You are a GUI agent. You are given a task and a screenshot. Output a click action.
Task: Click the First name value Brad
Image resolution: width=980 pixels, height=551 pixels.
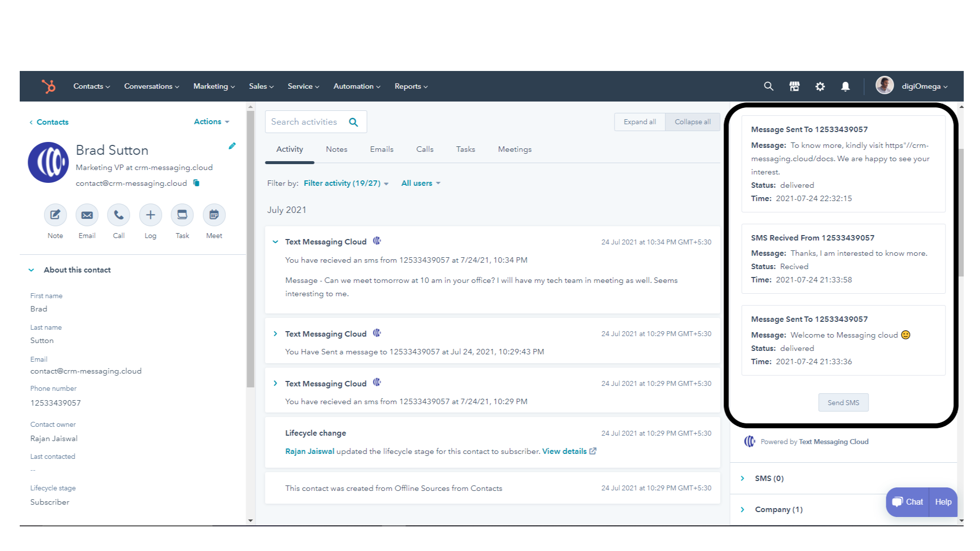click(x=39, y=309)
